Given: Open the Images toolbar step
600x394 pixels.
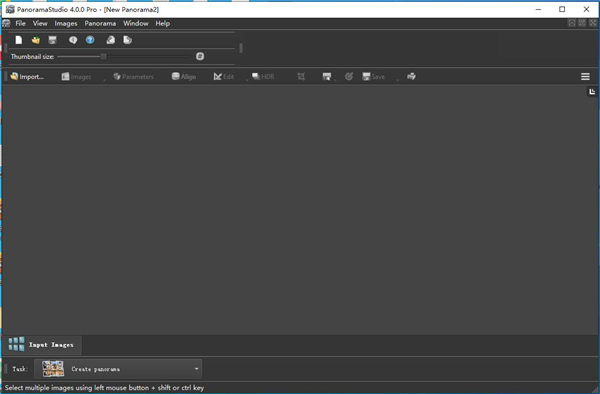Looking at the screenshot, I should tap(77, 77).
